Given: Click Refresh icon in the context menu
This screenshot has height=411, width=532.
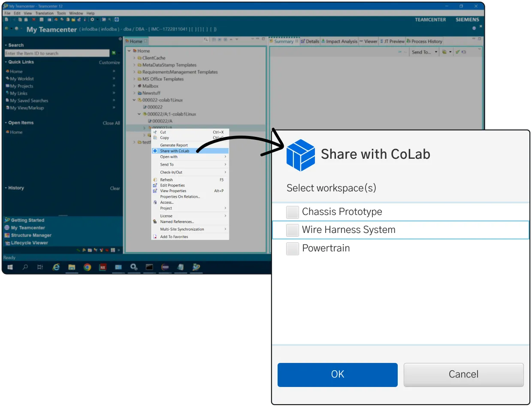Looking at the screenshot, I should coord(155,180).
